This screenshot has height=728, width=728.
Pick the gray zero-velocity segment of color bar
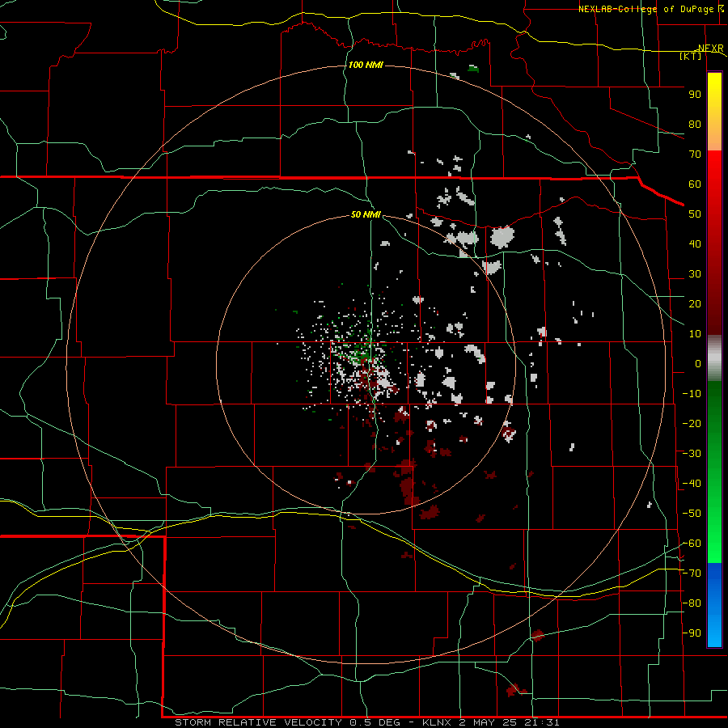[714, 358]
